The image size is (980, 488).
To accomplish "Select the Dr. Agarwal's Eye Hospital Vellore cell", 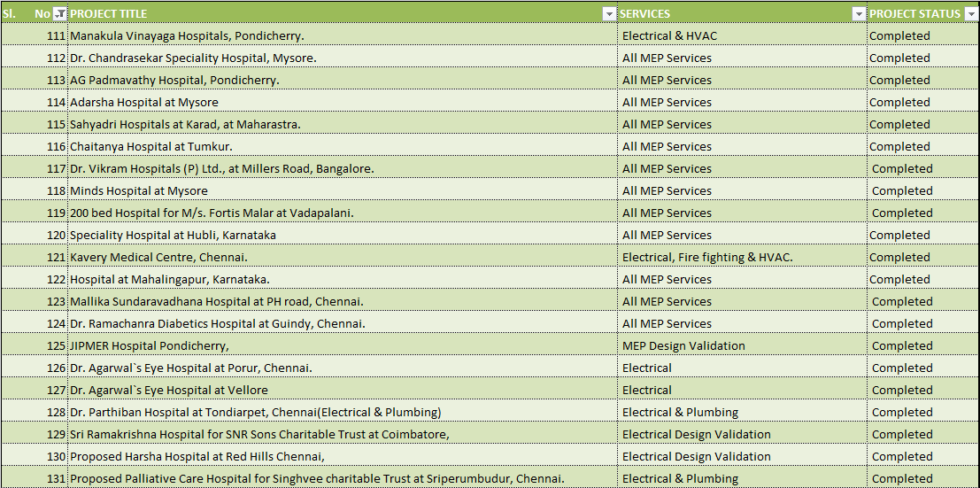I will click(168, 391).
